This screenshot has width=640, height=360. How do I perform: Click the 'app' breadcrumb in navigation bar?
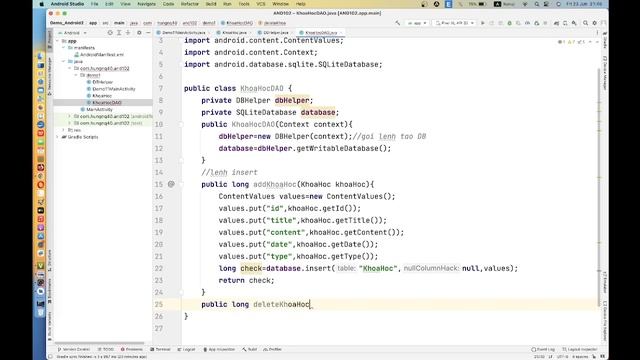pos(93,23)
